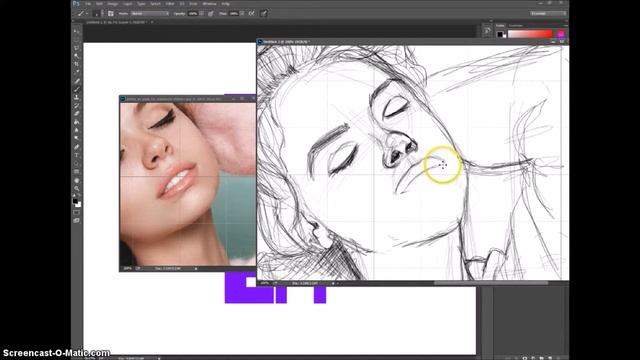The image size is (640, 360).
Task: Click the reference photo window zoom field
Action: click(x=127, y=269)
